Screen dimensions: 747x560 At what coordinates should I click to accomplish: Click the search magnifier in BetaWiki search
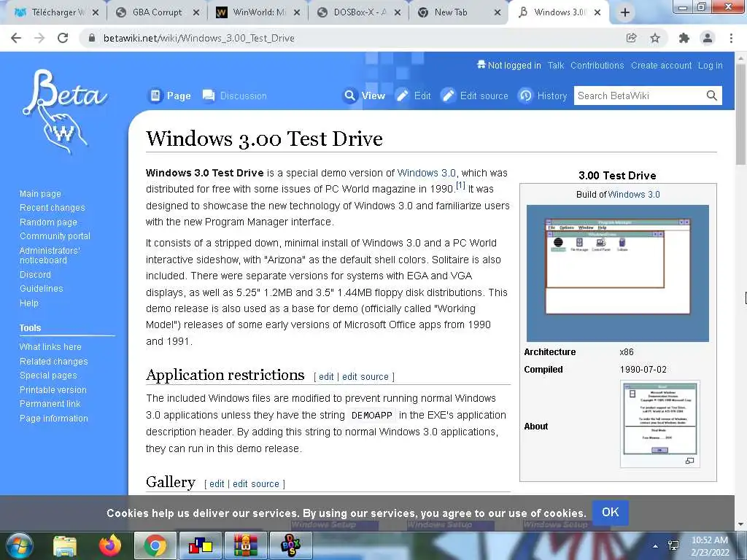(712, 96)
